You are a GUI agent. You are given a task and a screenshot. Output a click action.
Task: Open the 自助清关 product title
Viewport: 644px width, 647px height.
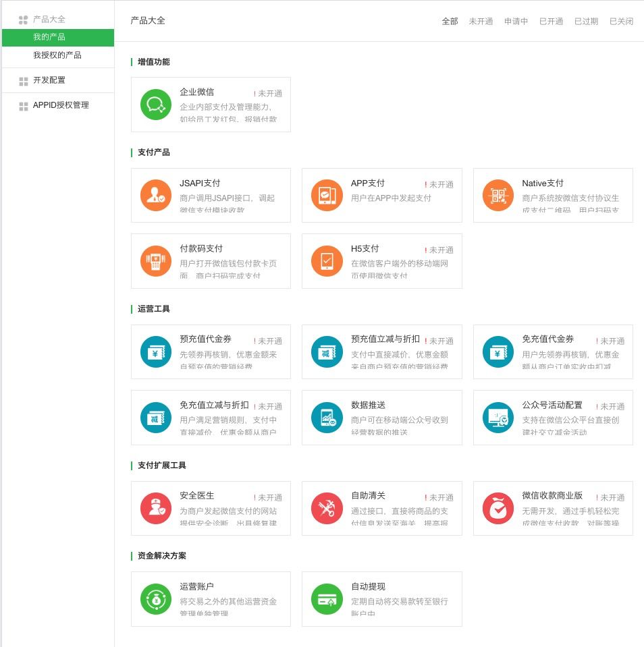click(x=368, y=496)
